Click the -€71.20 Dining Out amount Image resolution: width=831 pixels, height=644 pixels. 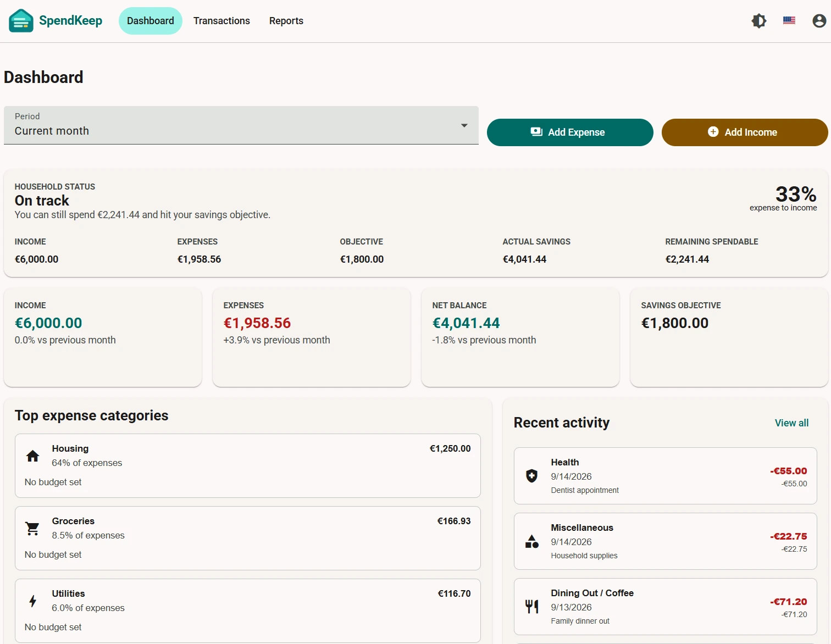(x=789, y=602)
